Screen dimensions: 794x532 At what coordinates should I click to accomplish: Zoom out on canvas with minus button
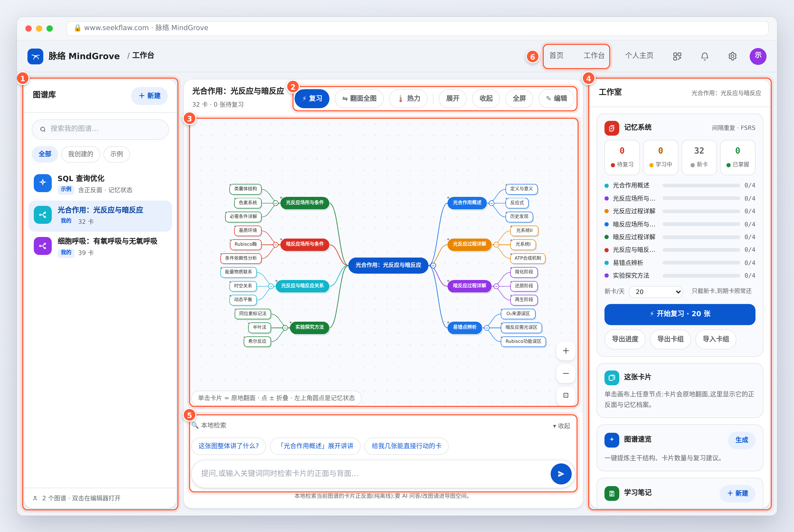coord(566,373)
